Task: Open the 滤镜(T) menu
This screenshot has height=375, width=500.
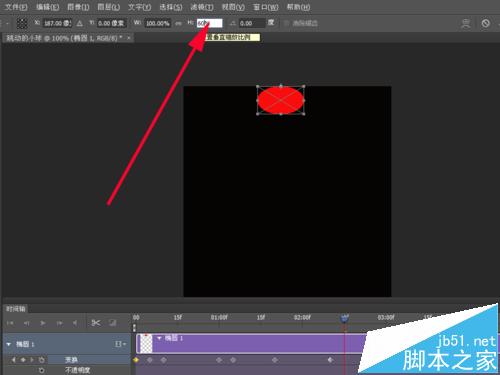Action: pyautogui.click(x=202, y=7)
